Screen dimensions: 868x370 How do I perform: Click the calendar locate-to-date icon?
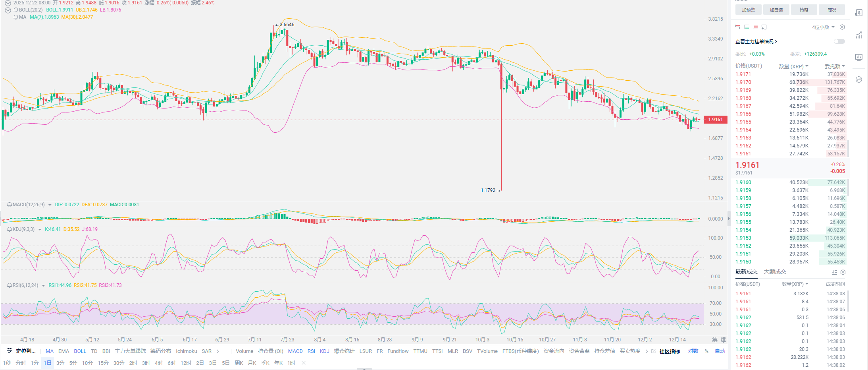coord(9,351)
